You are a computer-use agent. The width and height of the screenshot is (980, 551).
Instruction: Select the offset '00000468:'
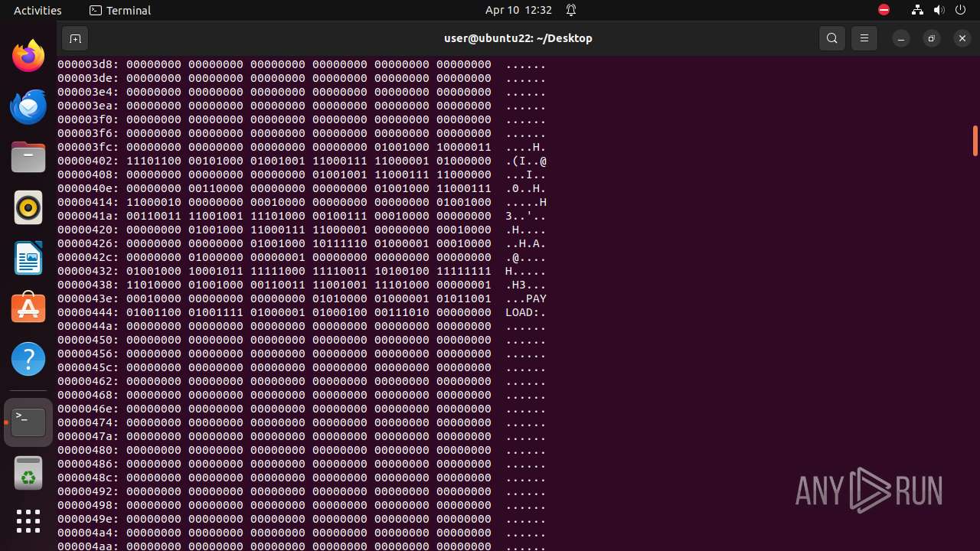(88, 395)
